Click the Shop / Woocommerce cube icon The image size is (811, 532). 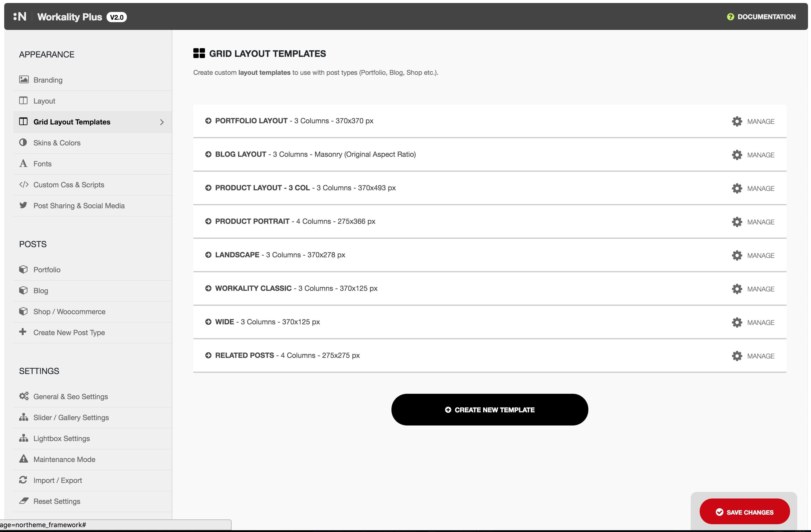coord(23,311)
